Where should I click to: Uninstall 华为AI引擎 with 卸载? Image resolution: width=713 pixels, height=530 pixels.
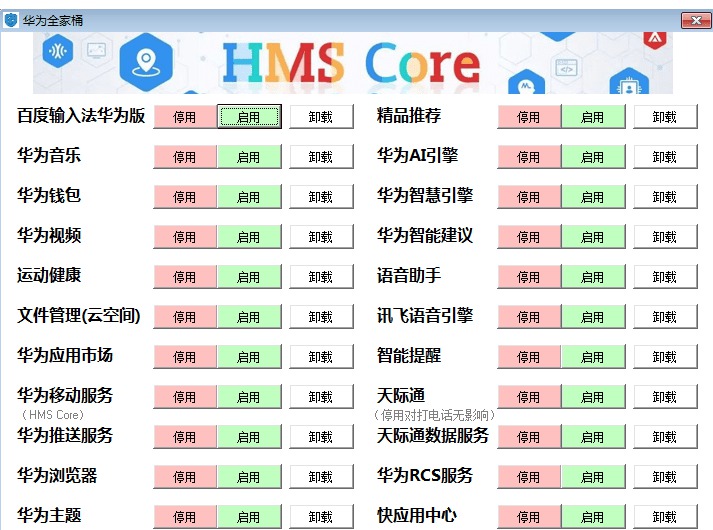point(665,157)
